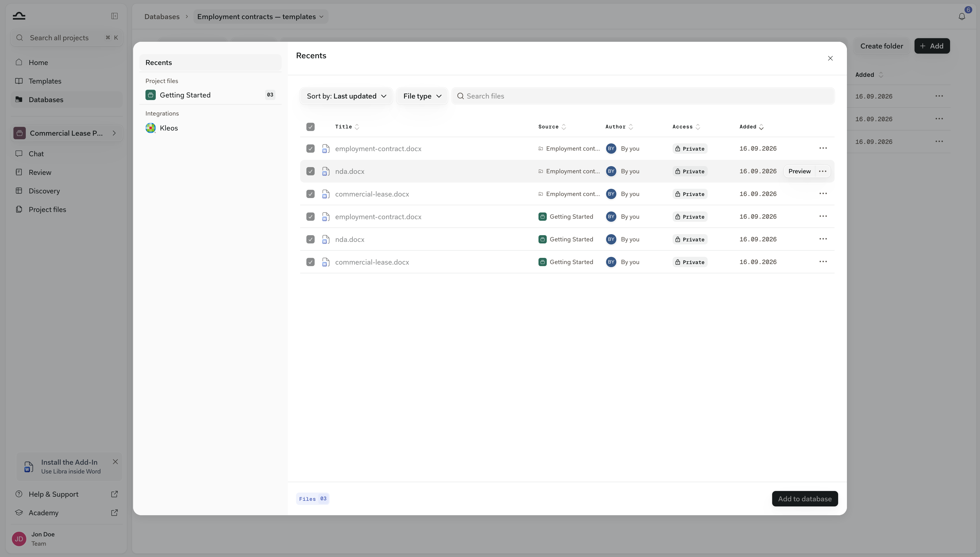
Task: Click Jon Doe avatar at bottom
Action: pyautogui.click(x=19, y=539)
